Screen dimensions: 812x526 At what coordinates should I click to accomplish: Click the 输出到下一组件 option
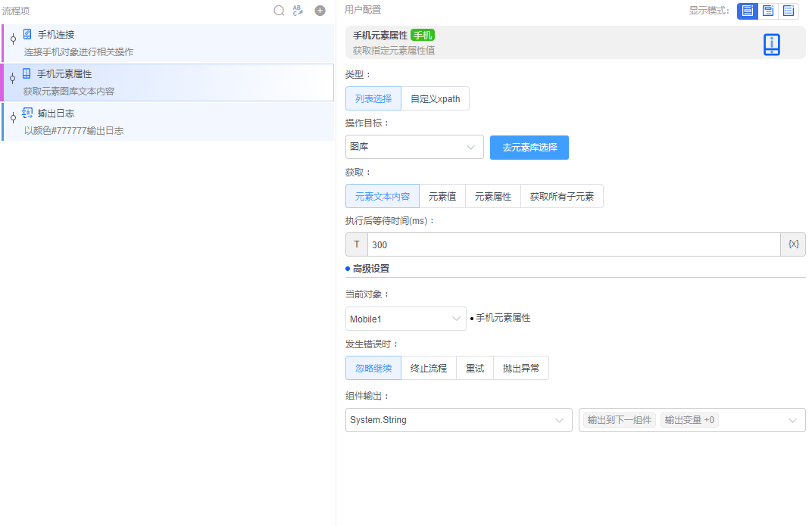(618, 420)
